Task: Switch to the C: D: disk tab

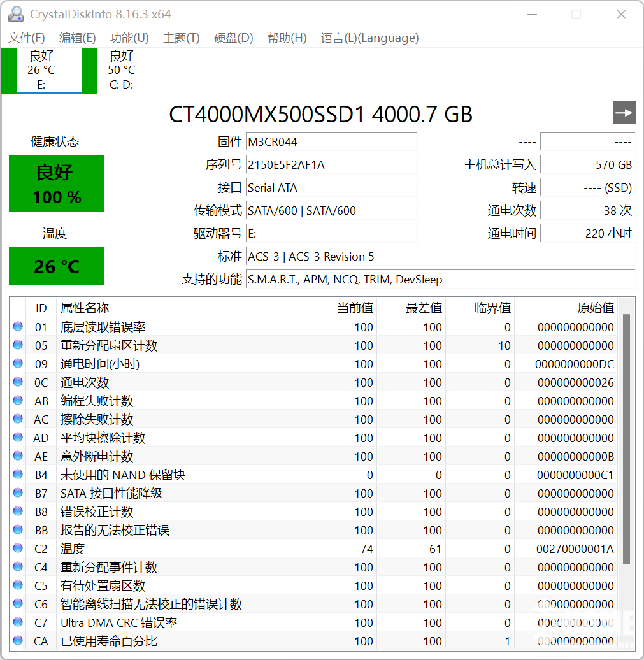Action: pos(121,70)
